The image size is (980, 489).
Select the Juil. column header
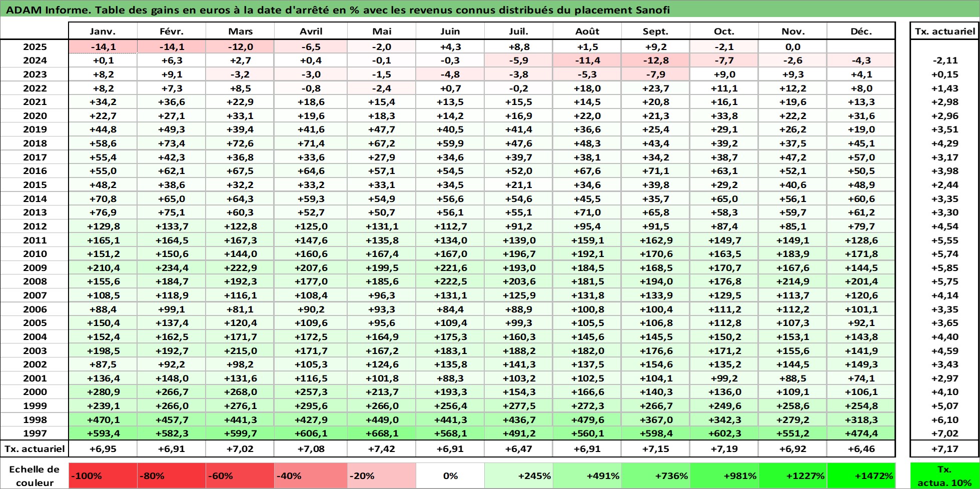pyautogui.click(x=519, y=31)
